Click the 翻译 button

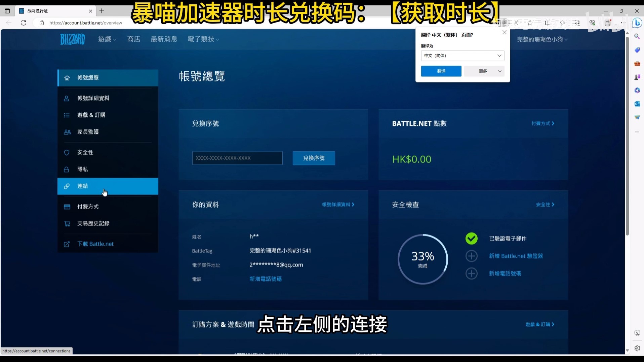(441, 71)
